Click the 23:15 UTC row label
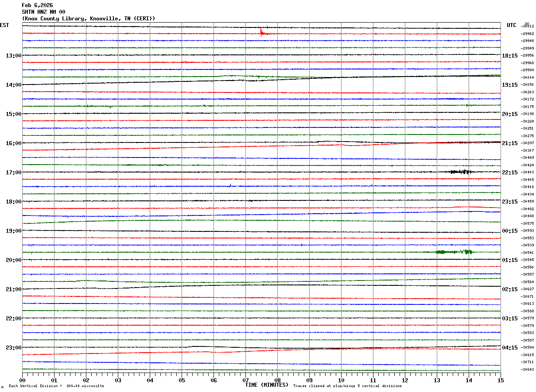Screen dimensions: 536x392 click(x=510, y=202)
